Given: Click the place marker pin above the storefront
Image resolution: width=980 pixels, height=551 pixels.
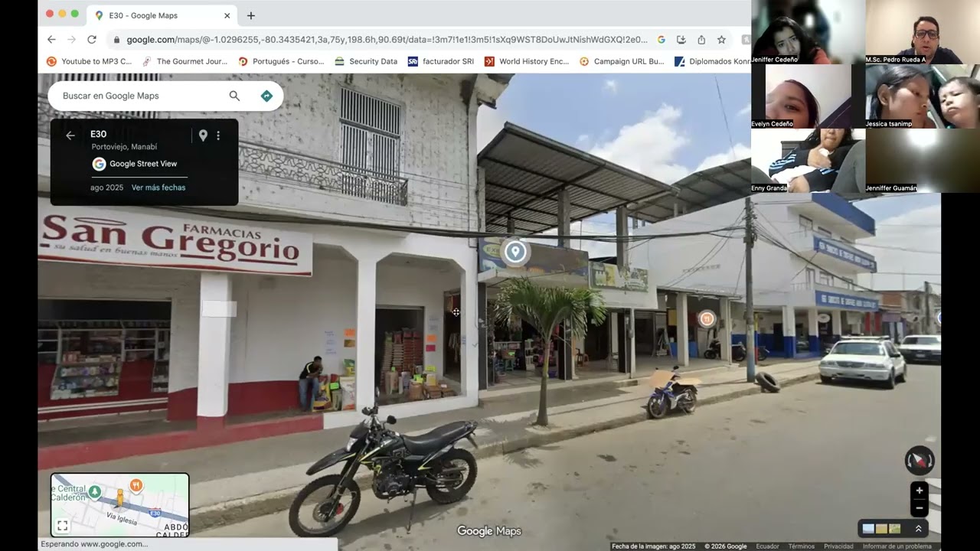Looking at the screenshot, I should [515, 252].
